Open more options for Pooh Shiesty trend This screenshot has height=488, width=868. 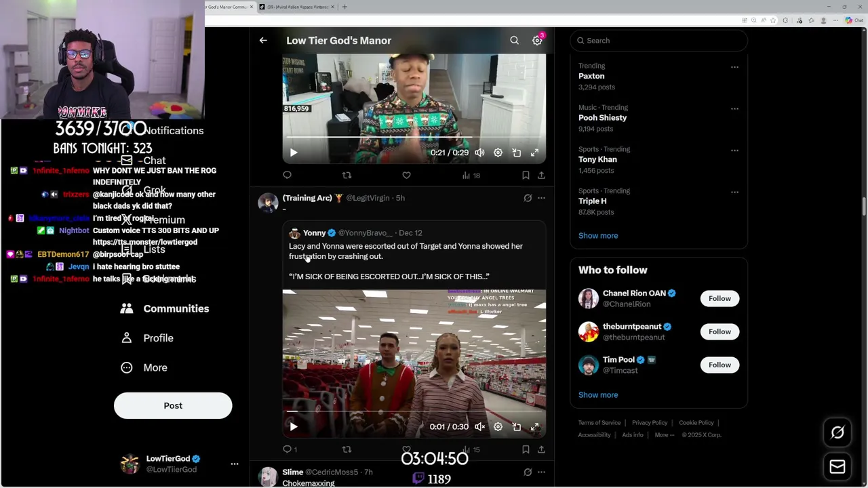734,108
